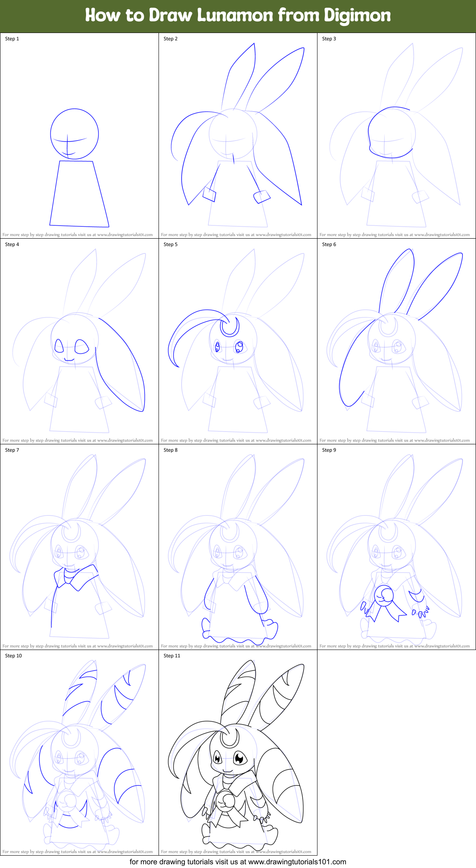Click the Step 2 drawing thumbnail
476x868 pixels.
[x=238, y=136]
